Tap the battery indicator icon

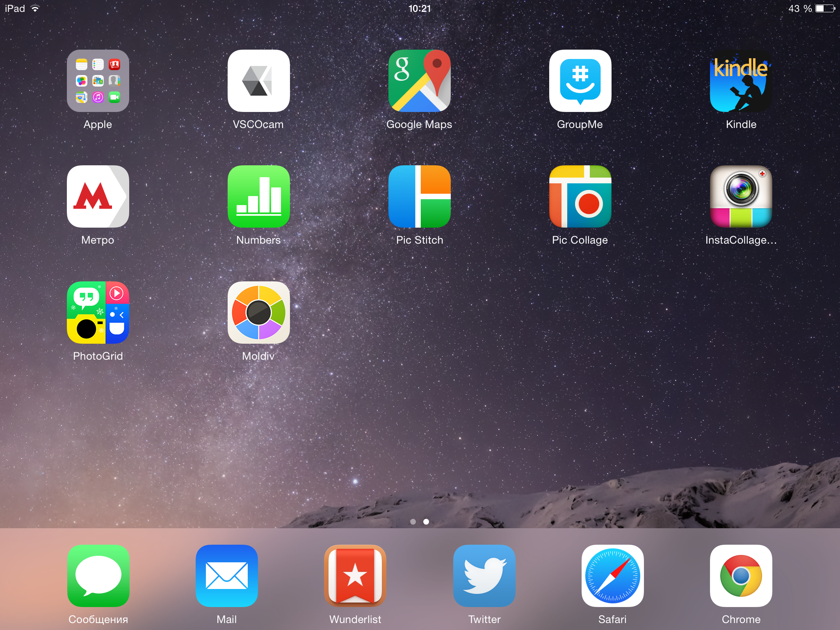click(825, 8)
